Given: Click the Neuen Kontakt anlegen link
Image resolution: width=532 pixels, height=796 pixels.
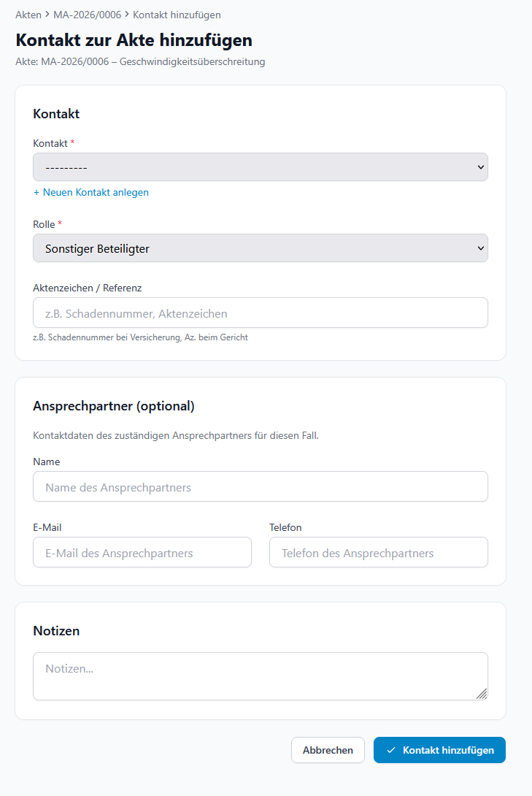Looking at the screenshot, I should point(91,192).
